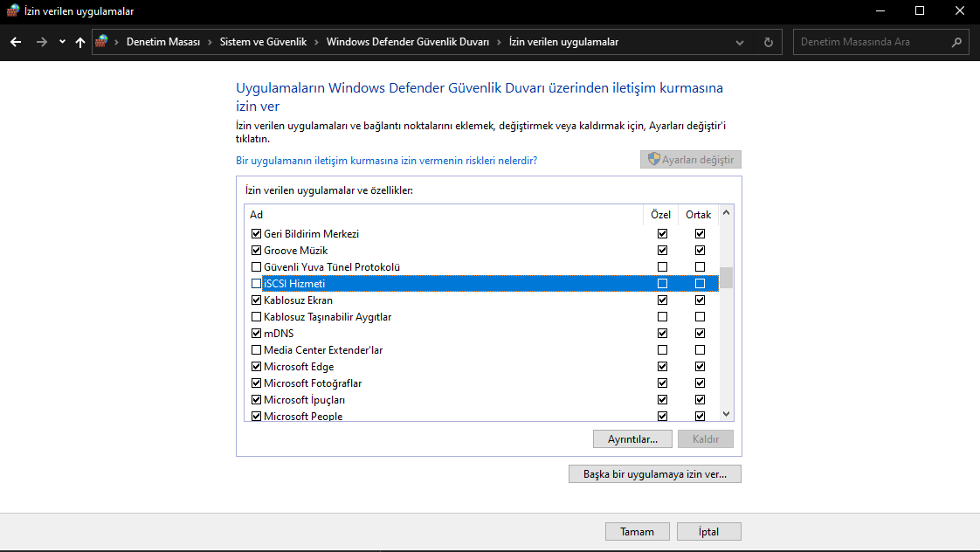
Task: Confirm with Tamam button
Action: point(638,531)
